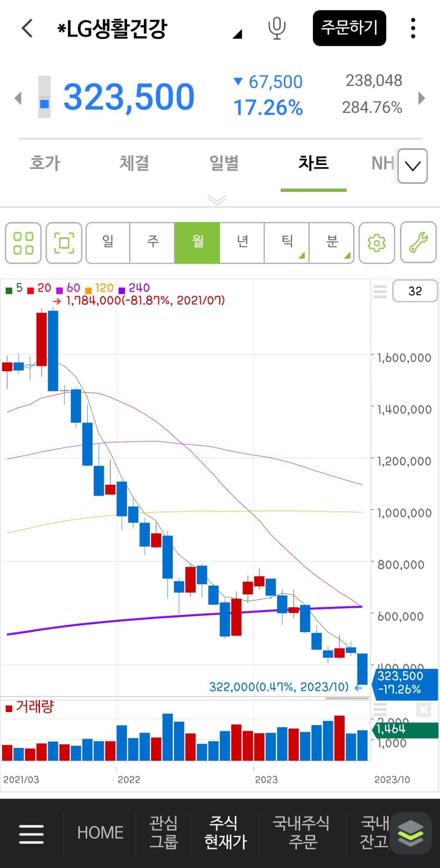Close the volume panel with X icon
This screenshot has height=868, width=440.
423,710
